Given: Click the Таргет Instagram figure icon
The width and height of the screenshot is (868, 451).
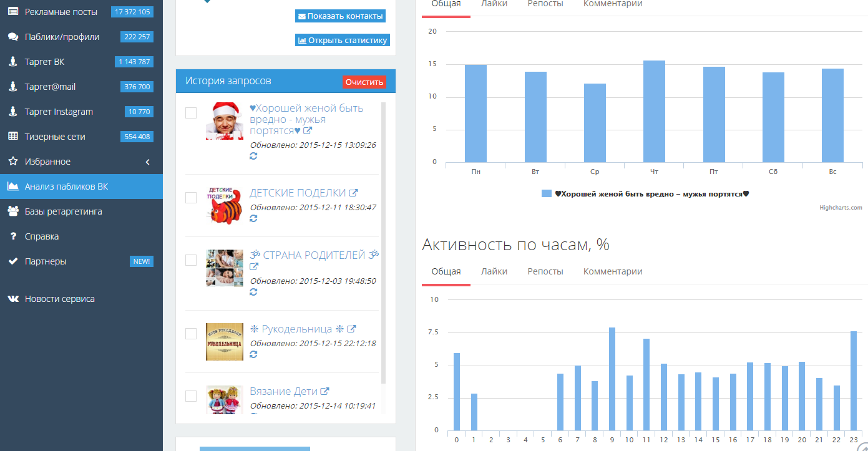Looking at the screenshot, I should click(x=12, y=112).
